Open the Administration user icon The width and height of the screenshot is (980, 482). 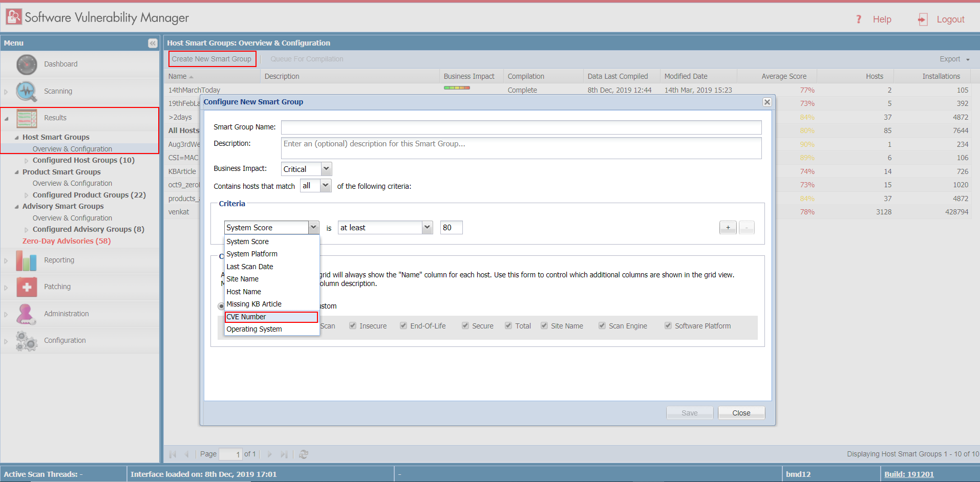pyautogui.click(x=26, y=314)
